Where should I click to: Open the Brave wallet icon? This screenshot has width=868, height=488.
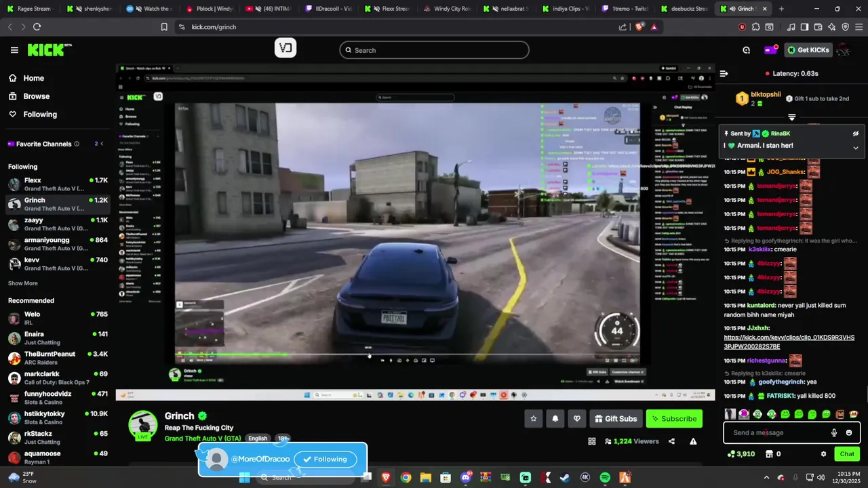tap(818, 26)
